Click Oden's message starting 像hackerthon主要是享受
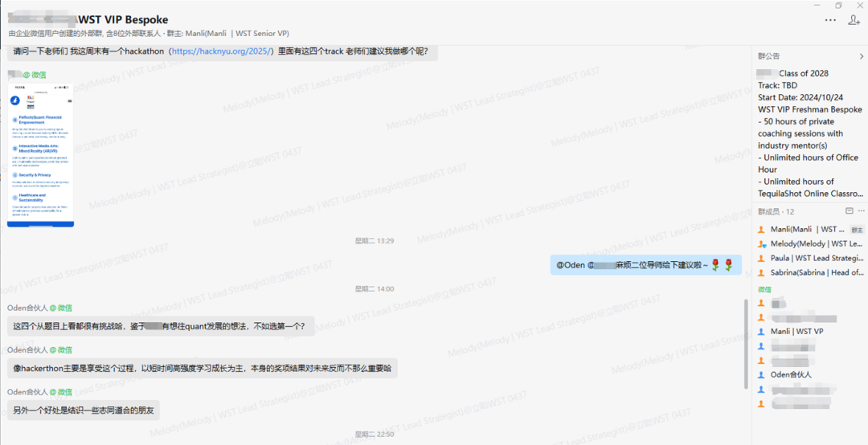The height and width of the screenshot is (445, 868). 202,368
